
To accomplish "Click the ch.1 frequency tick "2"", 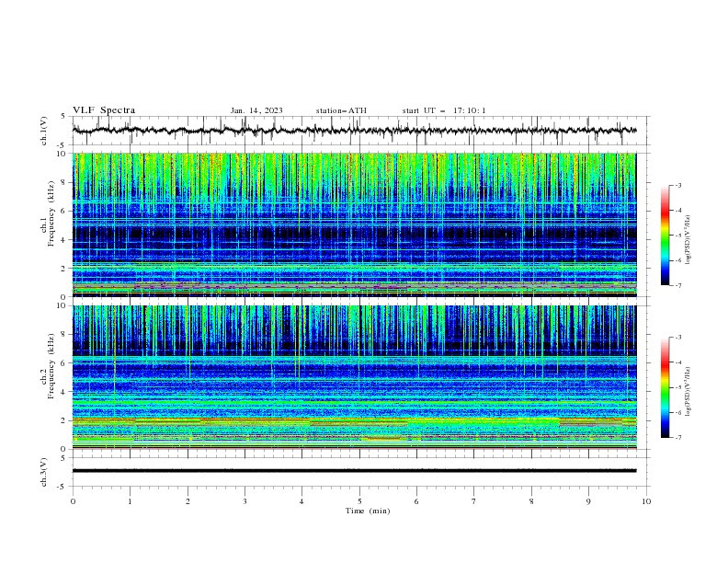I will [x=64, y=269].
